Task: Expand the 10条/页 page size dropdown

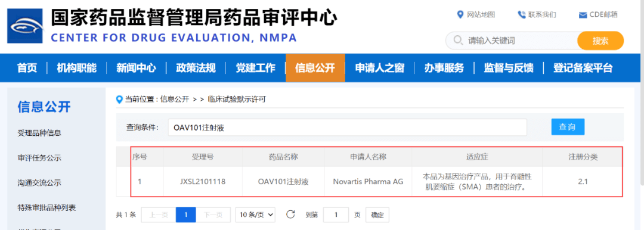Action: pyautogui.click(x=255, y=215)
